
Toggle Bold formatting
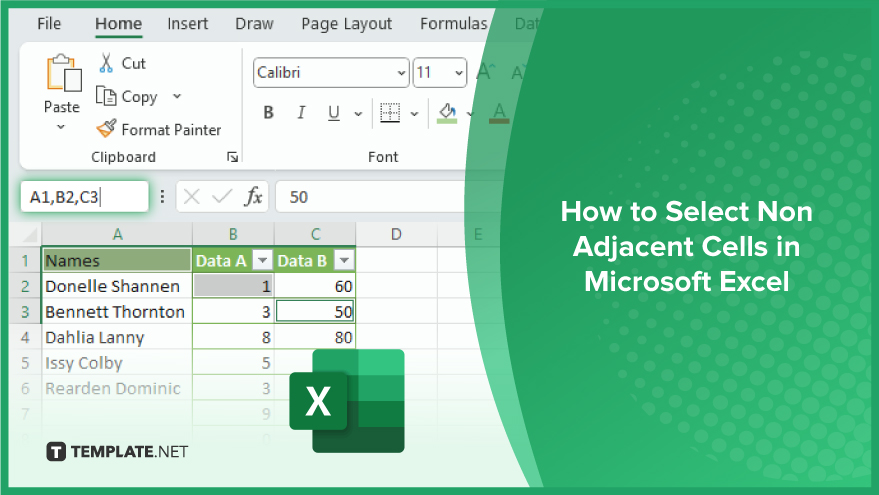(x=269, y=113)
